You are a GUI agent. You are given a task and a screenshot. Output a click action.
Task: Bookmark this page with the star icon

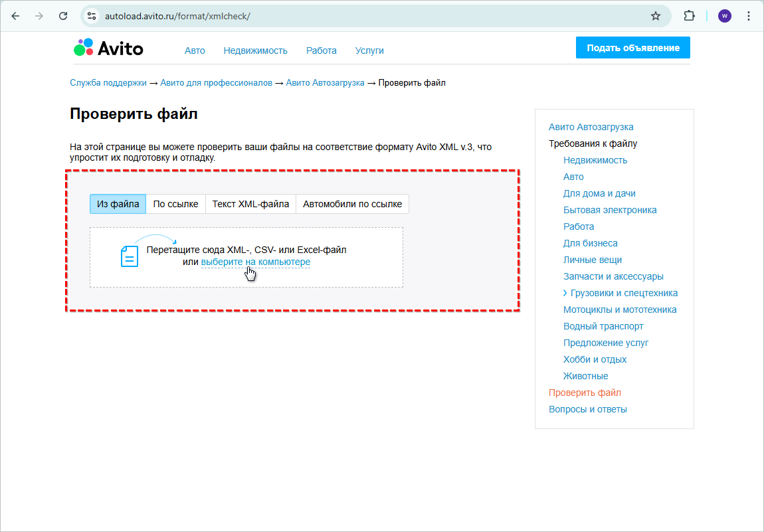656,16
